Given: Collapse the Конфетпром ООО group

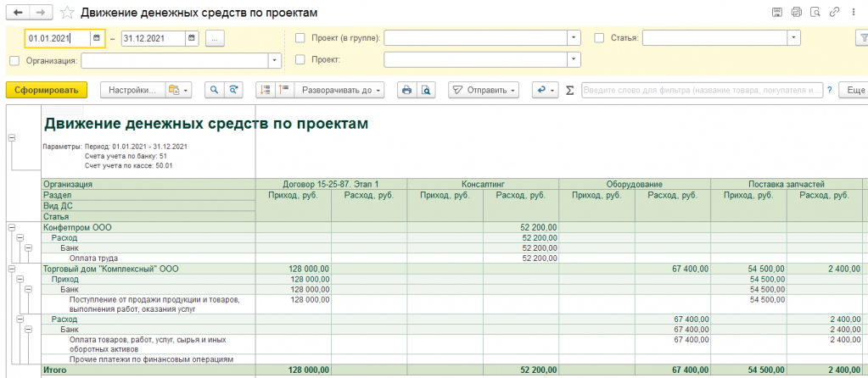Looking at the screenshot, I should [12, 226].
